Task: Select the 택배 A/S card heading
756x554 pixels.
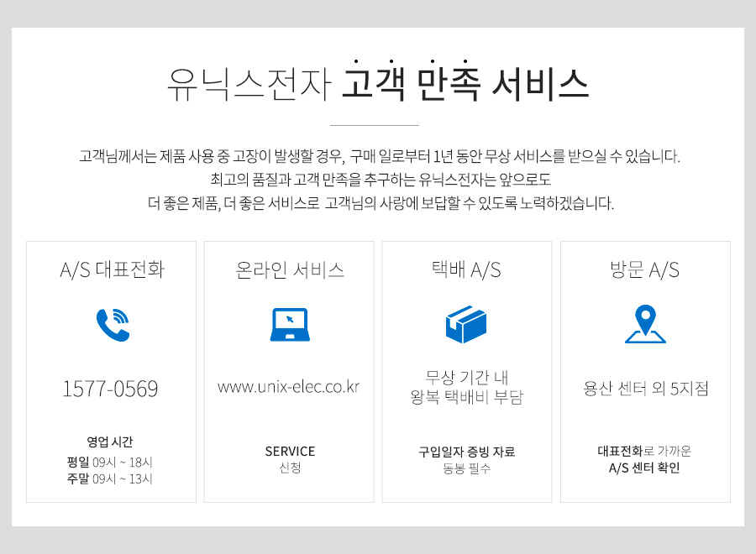Action: pos(466,270)
